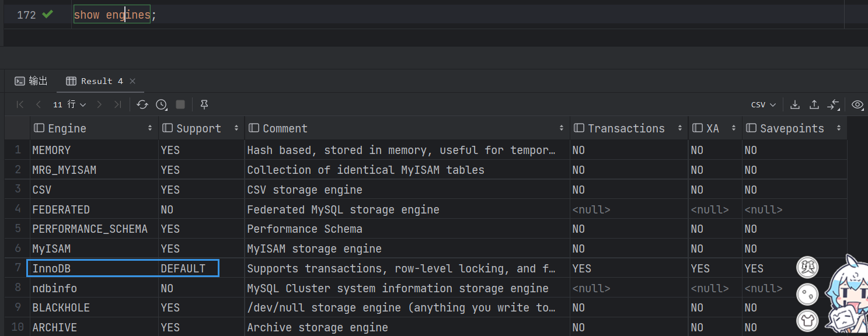868x336 pixels.
Task: Go to previous page of results
Action: click(39, 104)
